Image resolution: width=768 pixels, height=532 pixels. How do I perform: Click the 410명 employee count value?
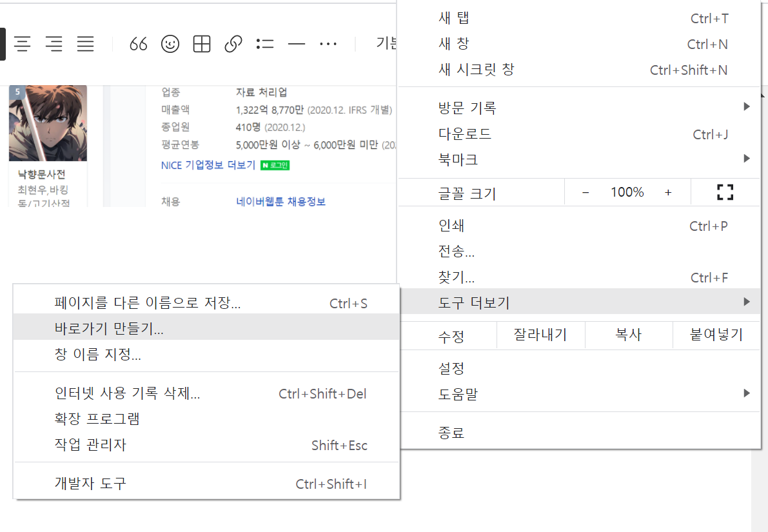248,128
